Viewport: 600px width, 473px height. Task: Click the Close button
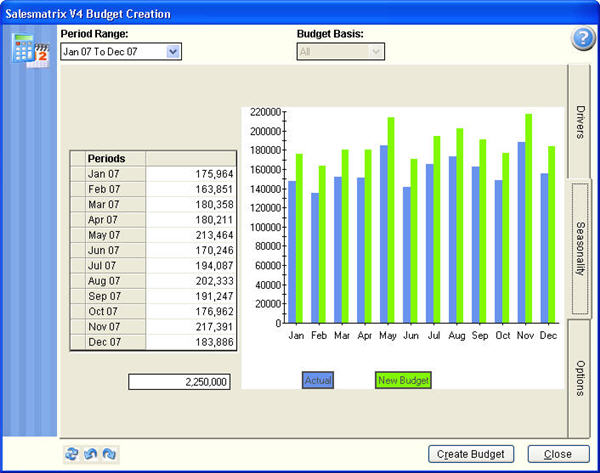click(557, 454)
